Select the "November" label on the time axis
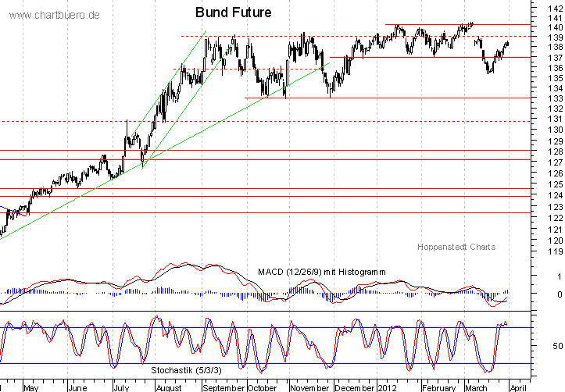565x392 pixels. (x=309, y=387)
